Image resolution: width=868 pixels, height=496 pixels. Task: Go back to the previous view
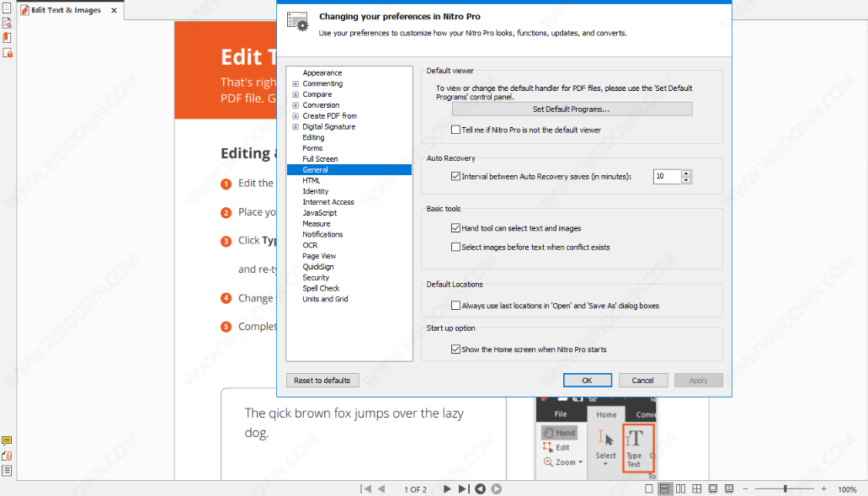[481, 488]
